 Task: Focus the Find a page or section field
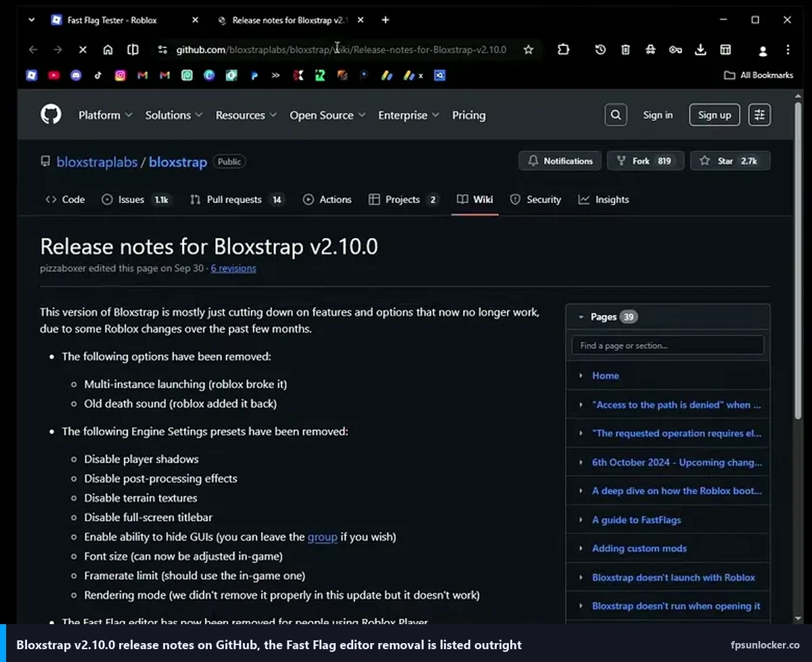tap(668, 346)
